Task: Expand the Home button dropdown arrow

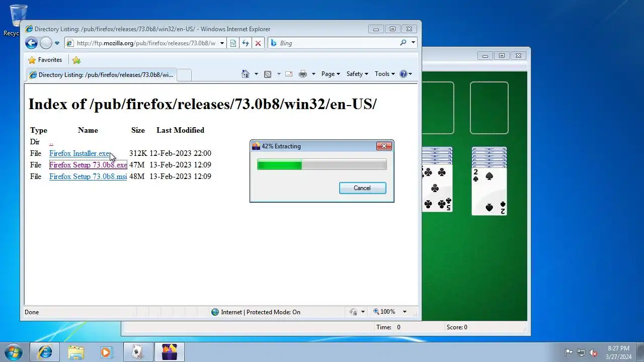Action: (256, 74)
